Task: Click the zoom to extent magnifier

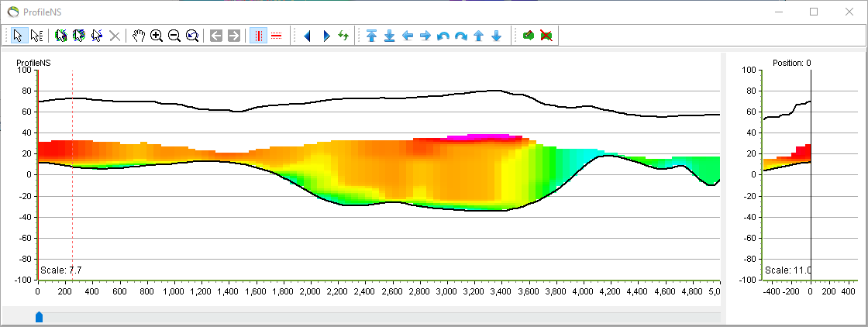Action: (192, 36)
